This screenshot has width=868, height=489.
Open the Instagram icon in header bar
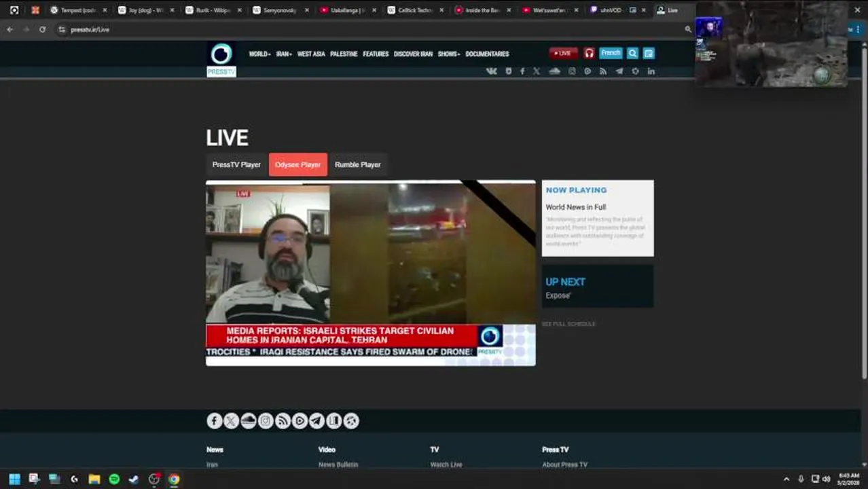click(x=572, y=71)
